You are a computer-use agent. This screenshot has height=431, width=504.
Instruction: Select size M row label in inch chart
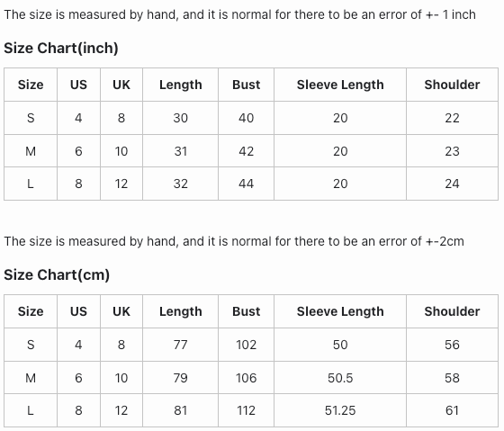31,151
